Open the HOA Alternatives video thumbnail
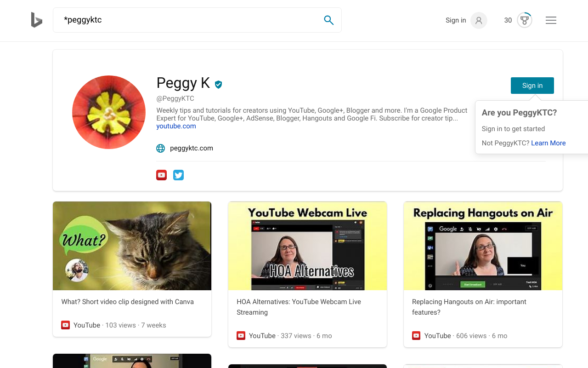Screen dimensions: 588x368 coord(307,246)
